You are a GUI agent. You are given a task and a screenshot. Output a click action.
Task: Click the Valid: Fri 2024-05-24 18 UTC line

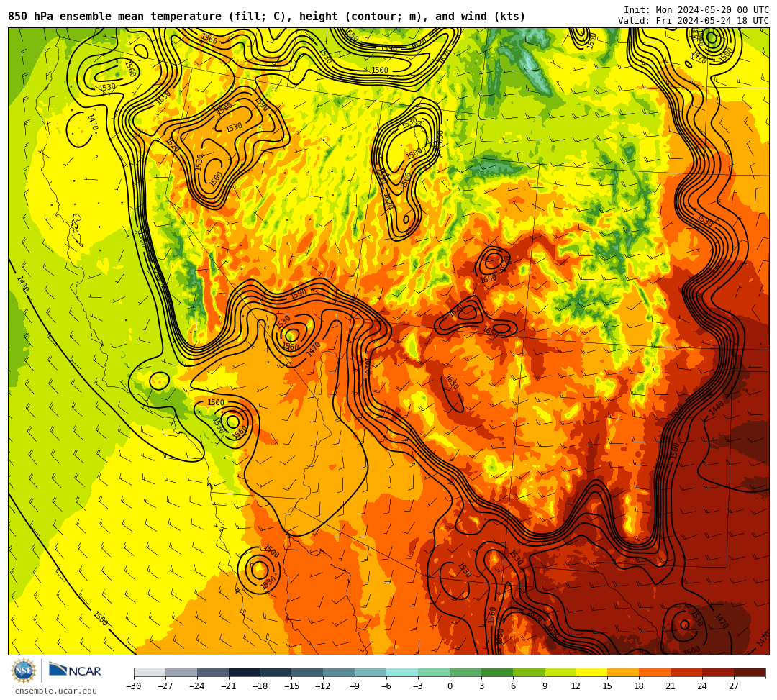(x=694, y=21)
